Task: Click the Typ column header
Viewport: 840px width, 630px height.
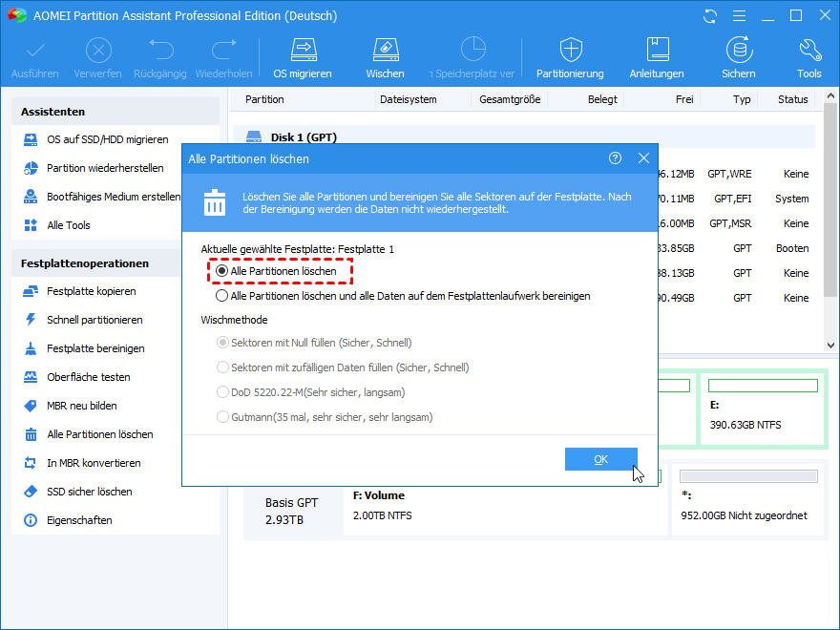Action: (742, 99)
